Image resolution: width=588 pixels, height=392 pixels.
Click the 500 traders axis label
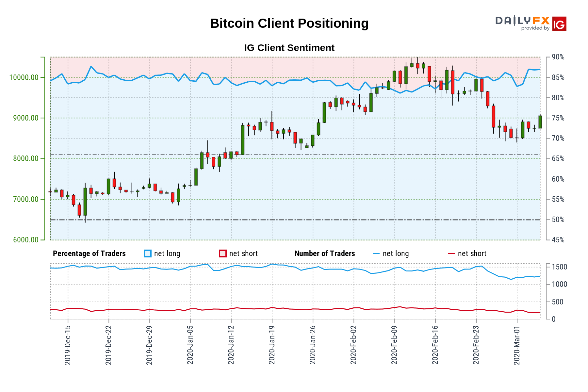coord(558,302)
